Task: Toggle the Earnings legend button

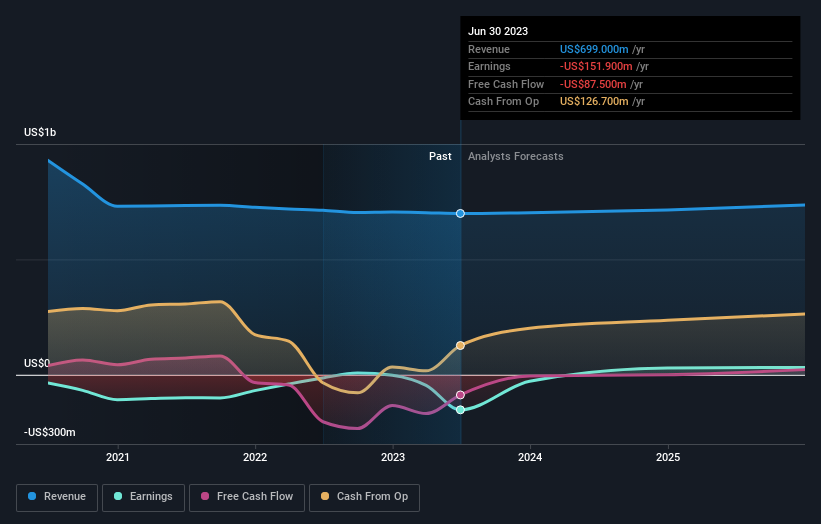Action: [x=143, y=497]
